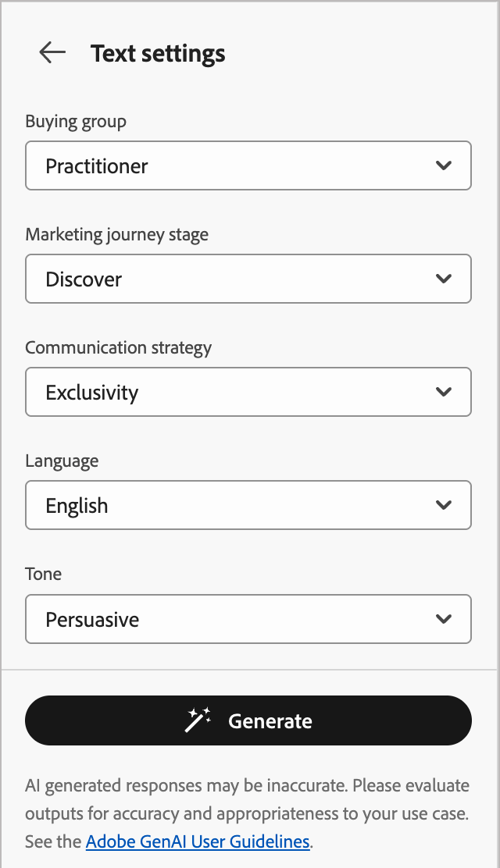500x868 pixels.
Task: Click the back arrow to leave Text settings
Action: point(52,53)
